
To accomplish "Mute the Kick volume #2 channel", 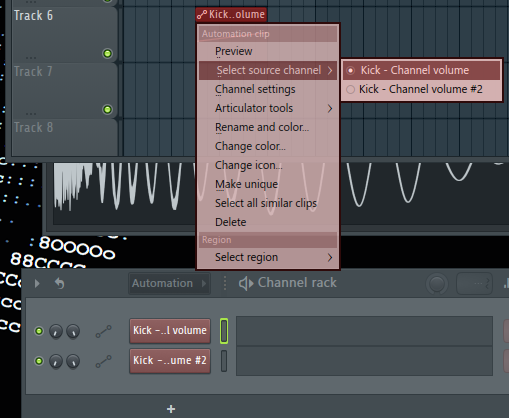I will coord(39,361).
